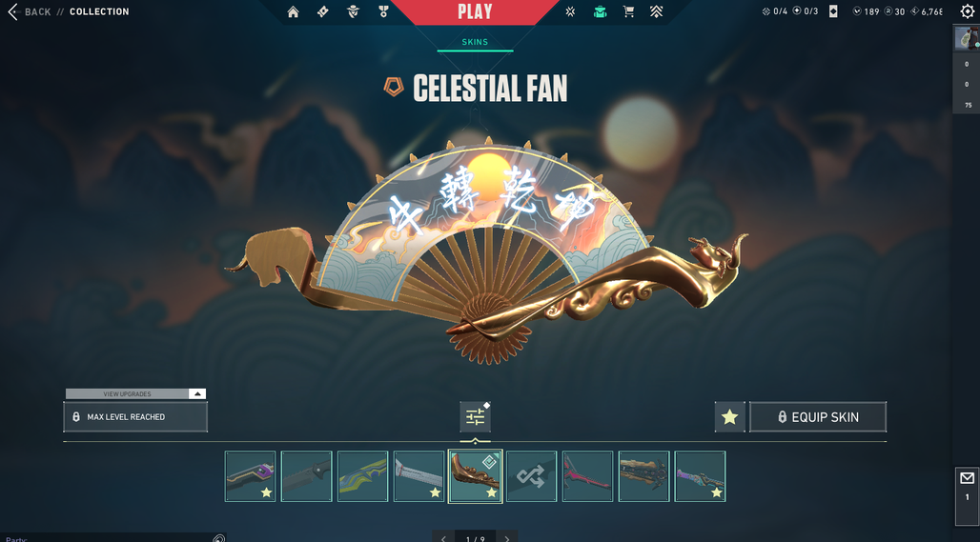Expand the View Upgrades arrow
The height and width of the screenshot is (542, 980).
pyautogui.click(x=197, y=394)
